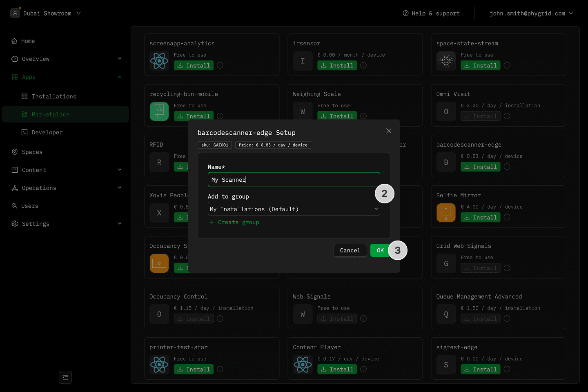The image size is (588, 392).
Task: Click the recycling-bin-mobile app icon
Action: [x=159, y=111]
